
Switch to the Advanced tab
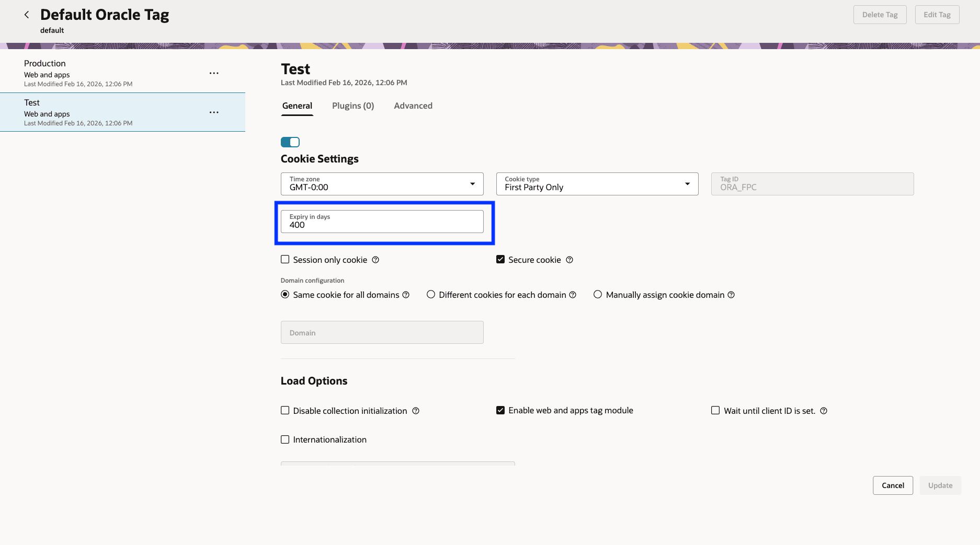coord(413,106)
